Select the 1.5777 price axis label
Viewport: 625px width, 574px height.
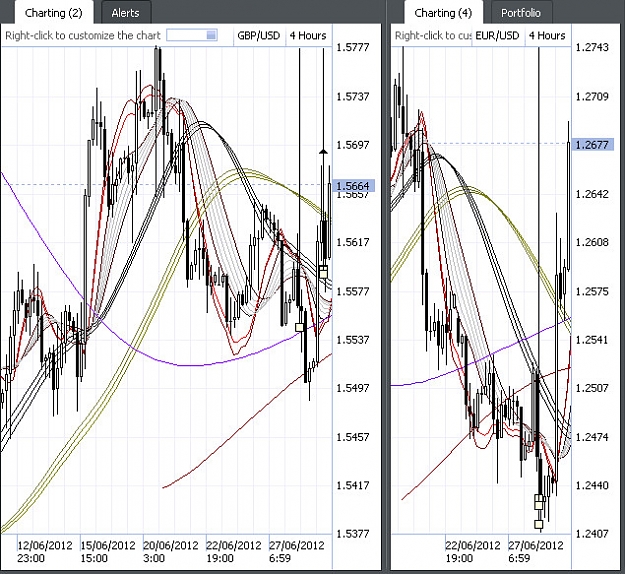pyautogui.click(x=353, y=47)
